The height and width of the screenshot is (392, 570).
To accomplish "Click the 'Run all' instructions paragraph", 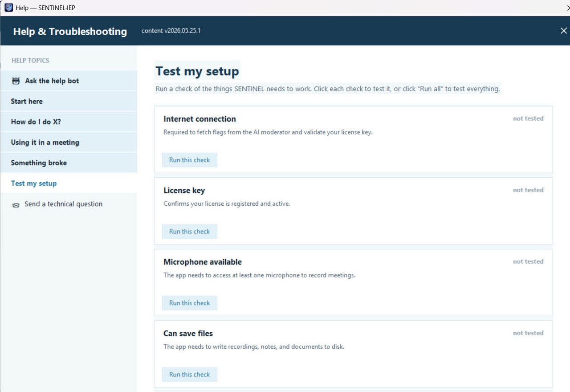I will click(x=328, y=89).
